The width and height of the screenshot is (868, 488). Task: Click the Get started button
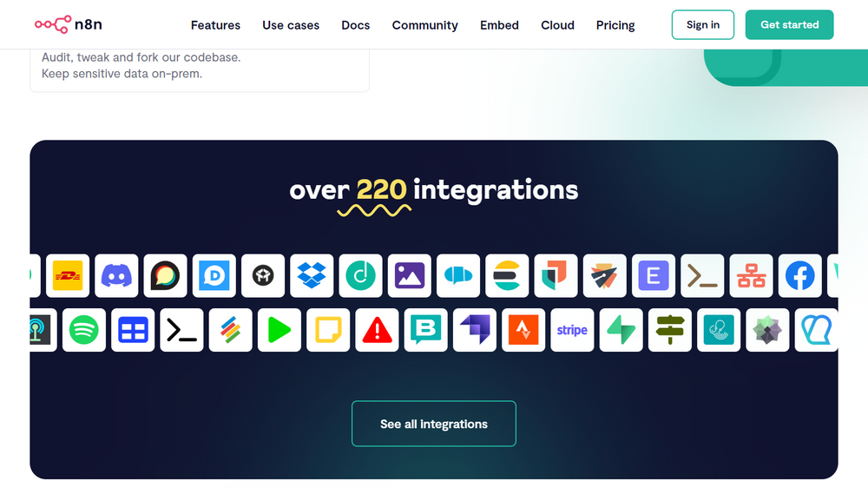point(789,25)
